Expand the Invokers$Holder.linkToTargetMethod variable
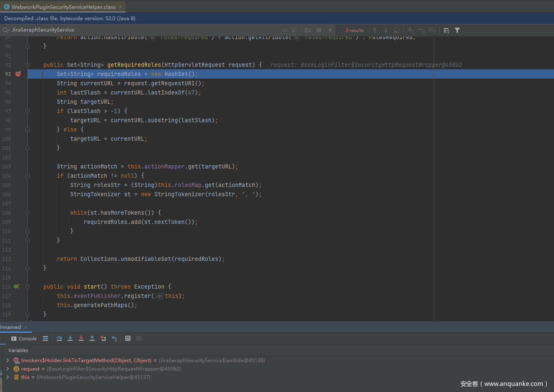This screenshot has width=554, height=392. 7,360
